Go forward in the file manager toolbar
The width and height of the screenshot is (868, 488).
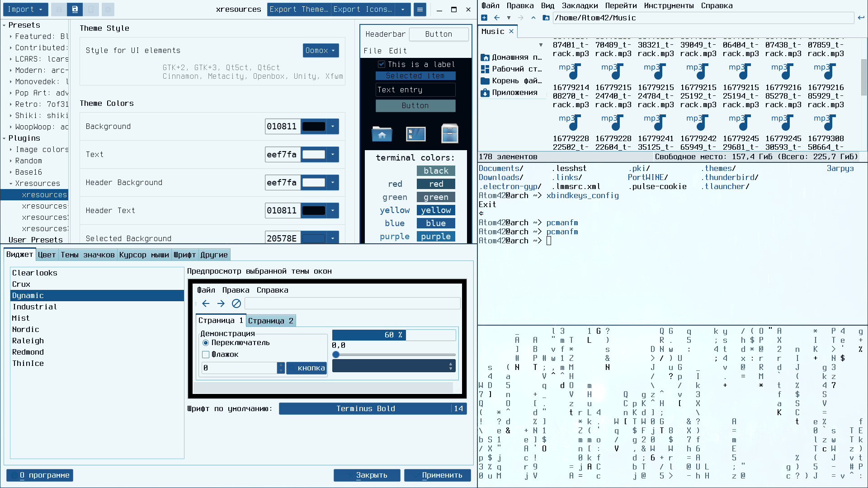pyautogui.click(x=521, y=18)
